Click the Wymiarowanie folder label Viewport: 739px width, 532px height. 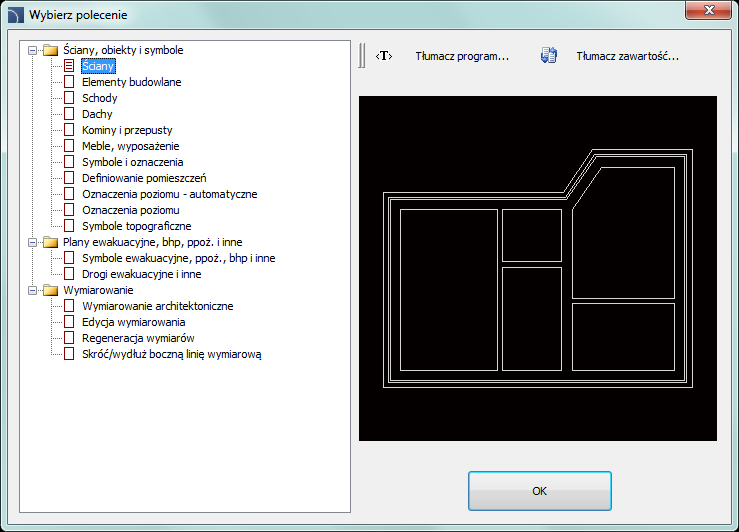(x=98, y=290)
